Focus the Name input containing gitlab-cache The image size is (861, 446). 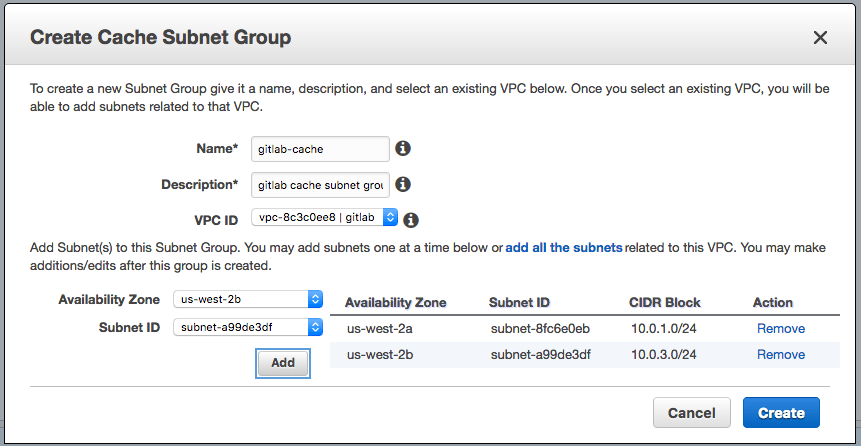[x=319, y=149]
